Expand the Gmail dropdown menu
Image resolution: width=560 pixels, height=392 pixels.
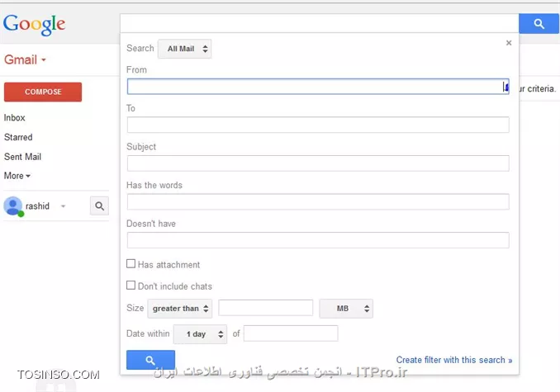click(x=25, y=59)
